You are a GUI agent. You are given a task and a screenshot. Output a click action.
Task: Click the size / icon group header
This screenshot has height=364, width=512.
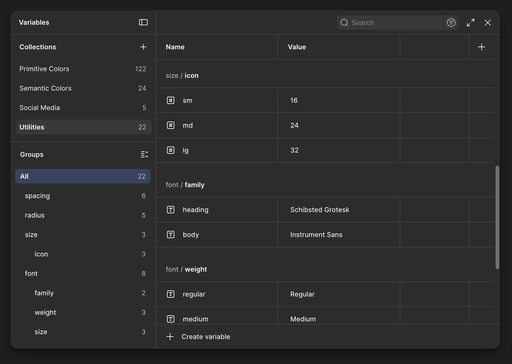coord(182,76)
